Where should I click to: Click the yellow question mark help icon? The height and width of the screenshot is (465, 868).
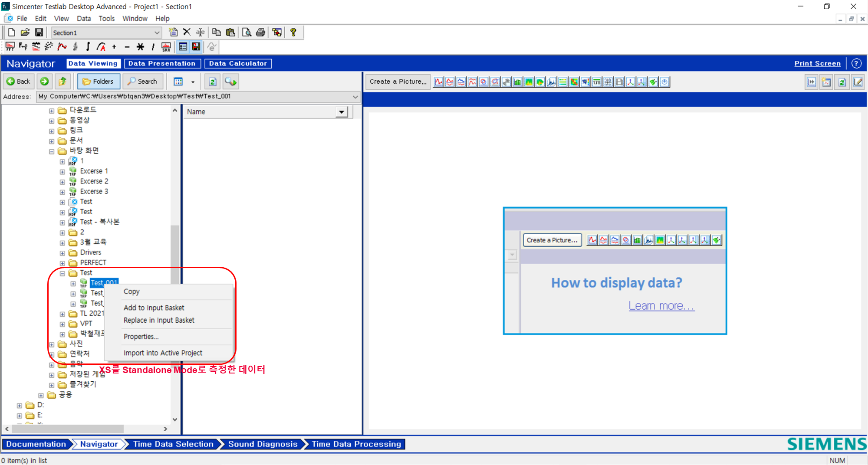[293, 33]
